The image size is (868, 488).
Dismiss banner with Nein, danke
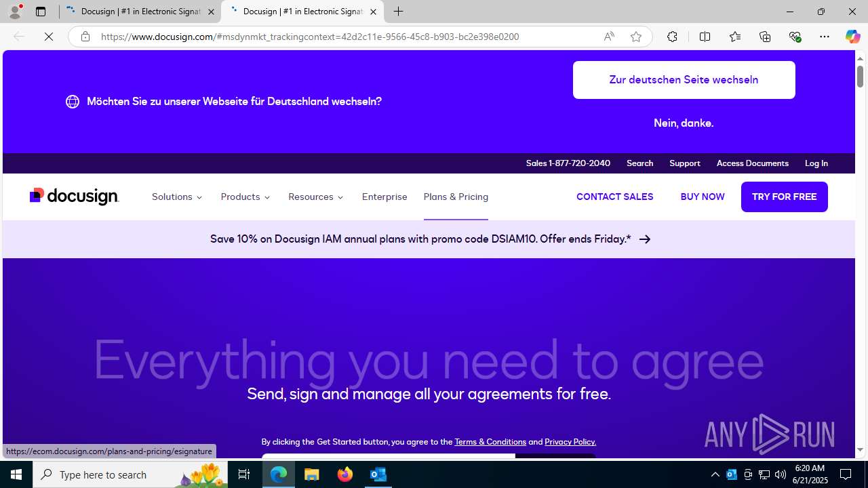[684, 123]
